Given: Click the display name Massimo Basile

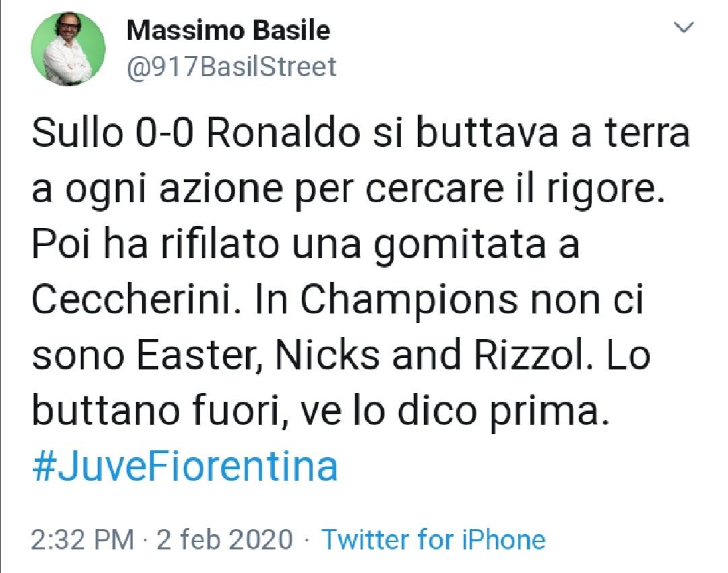Looking at the screenshot, I should (229, 30).
